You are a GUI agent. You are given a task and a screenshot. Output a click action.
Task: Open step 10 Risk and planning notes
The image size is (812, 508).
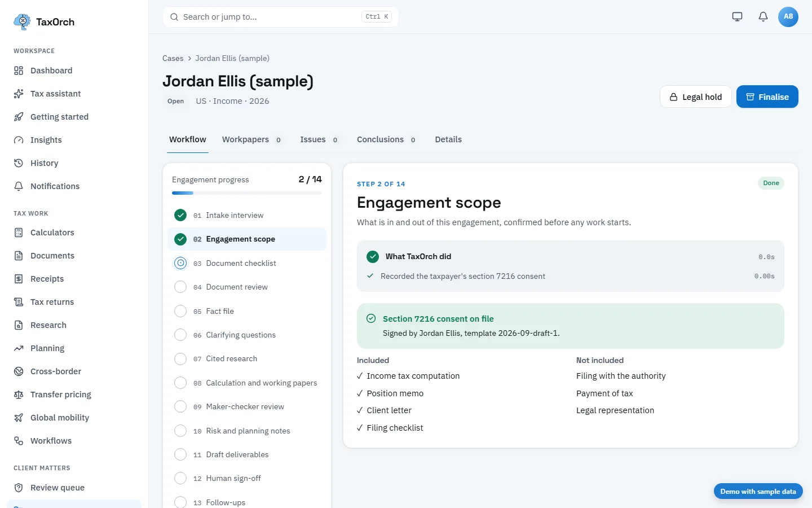click(247, 431)
